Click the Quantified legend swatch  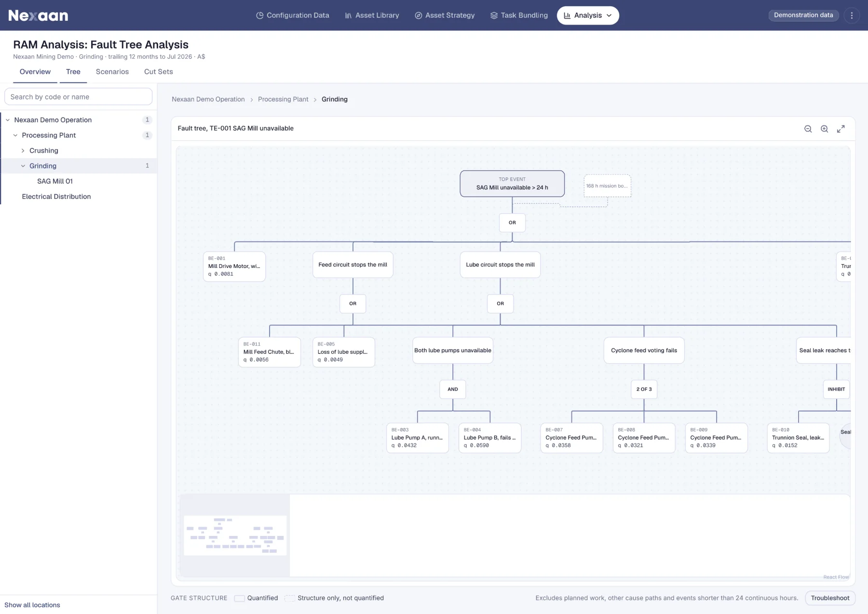point(239,598)
